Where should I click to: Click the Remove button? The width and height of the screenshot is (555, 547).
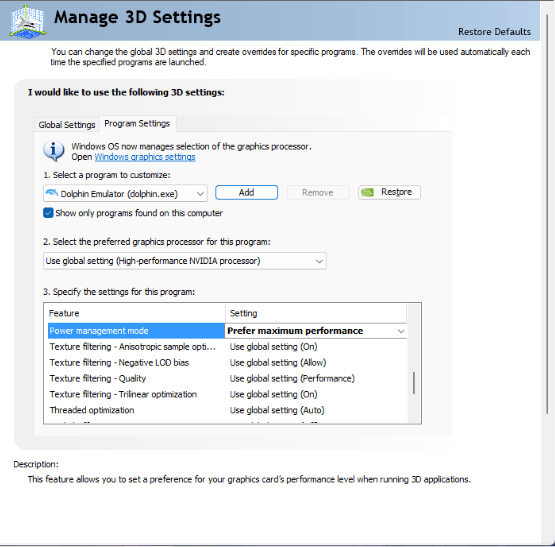click(318, 193)
